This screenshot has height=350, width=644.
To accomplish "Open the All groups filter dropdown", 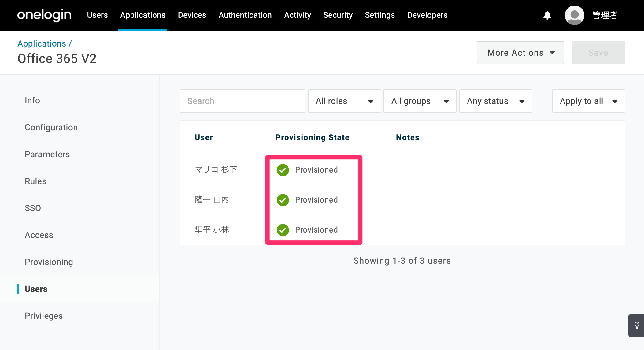I will tap(420, 101).
